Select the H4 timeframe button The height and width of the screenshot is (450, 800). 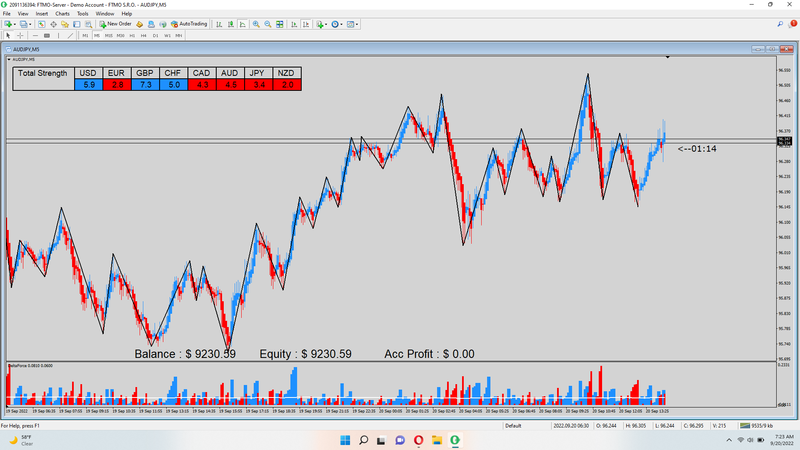click(144, 36)
